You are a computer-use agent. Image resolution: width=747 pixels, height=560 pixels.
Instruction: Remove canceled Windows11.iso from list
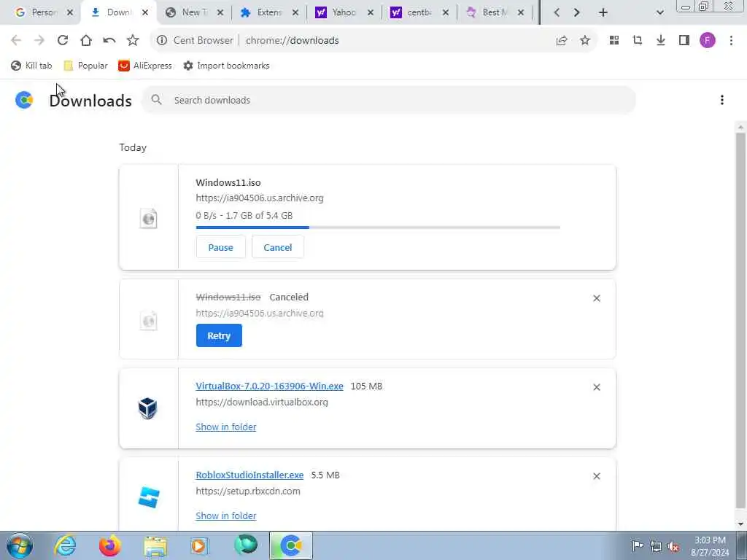click(x=597, y=298)
